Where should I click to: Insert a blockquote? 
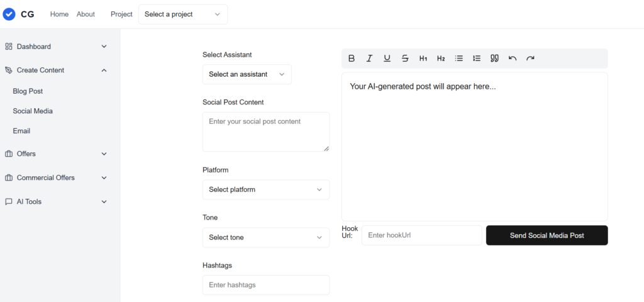coord(494,59)
